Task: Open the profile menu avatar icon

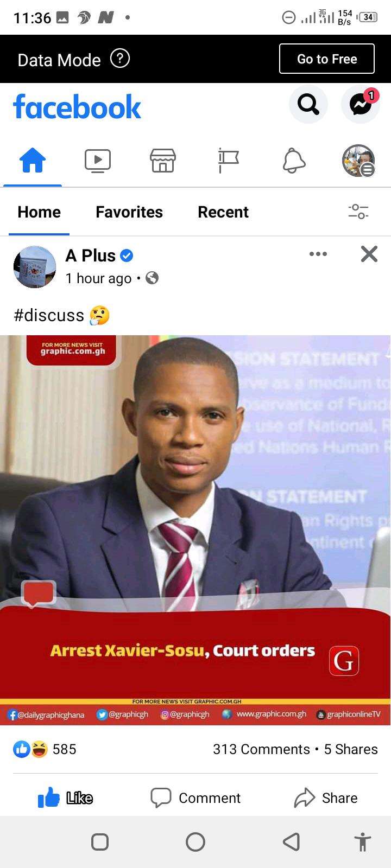Action: tap(358, 161)
